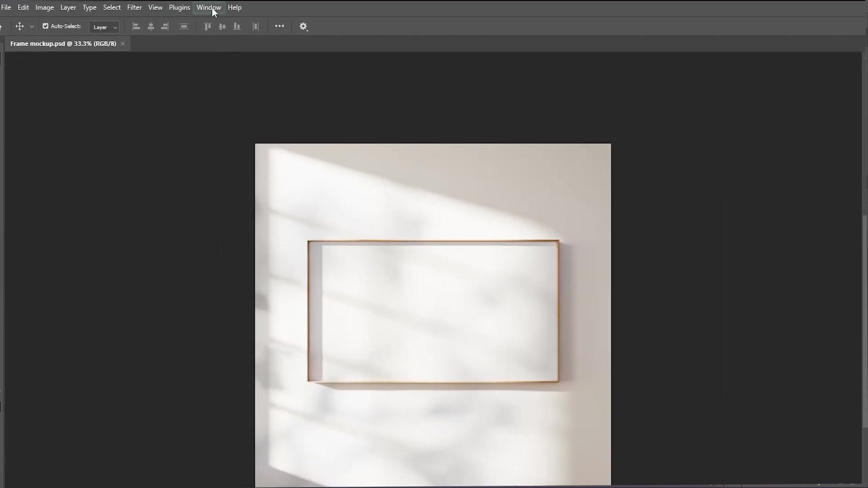Open the Filter menu

click(x=134, y=7)
